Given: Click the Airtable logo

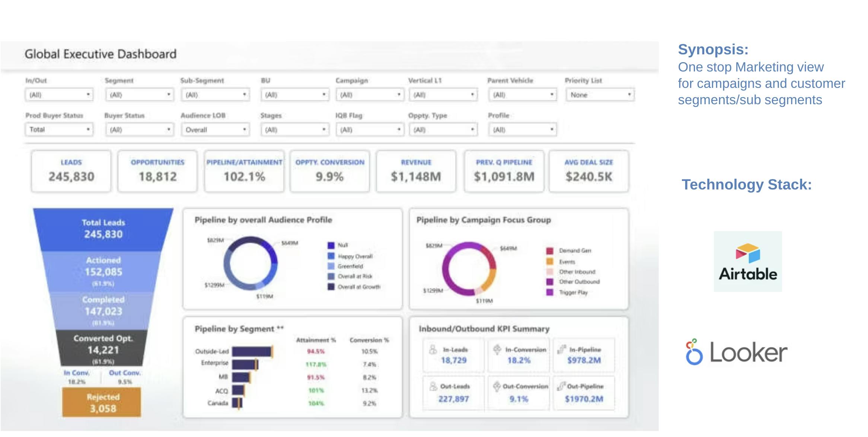Looking at the screenshot, I should coord(747,261).
